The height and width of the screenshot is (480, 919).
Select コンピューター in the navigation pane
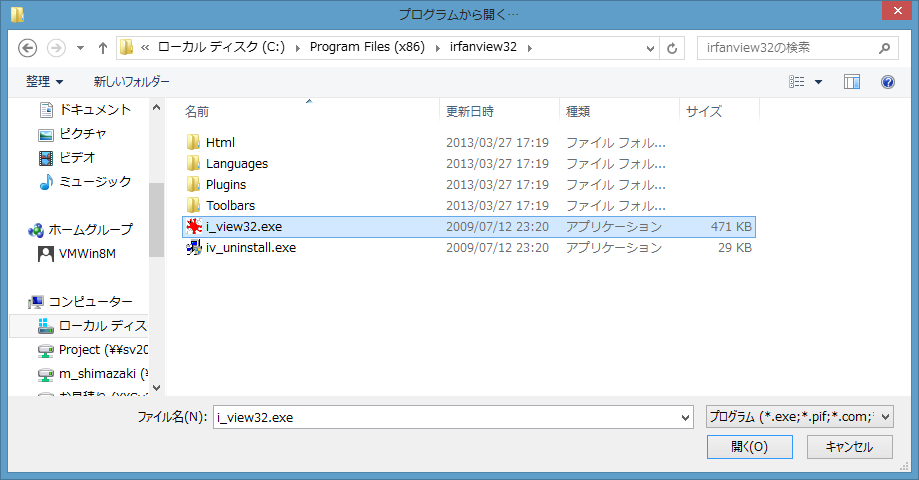(80, 302)
